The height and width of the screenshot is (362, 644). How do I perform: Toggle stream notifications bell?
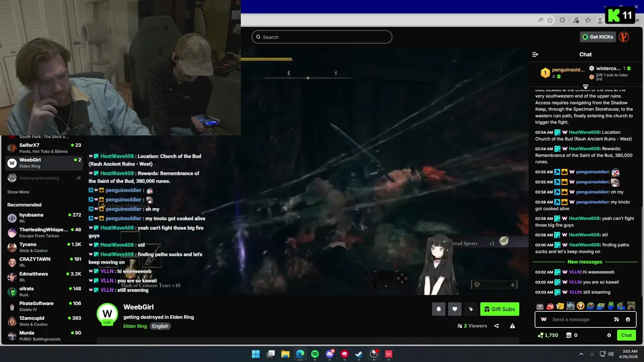pyautogui.click(x=438, y=309)
